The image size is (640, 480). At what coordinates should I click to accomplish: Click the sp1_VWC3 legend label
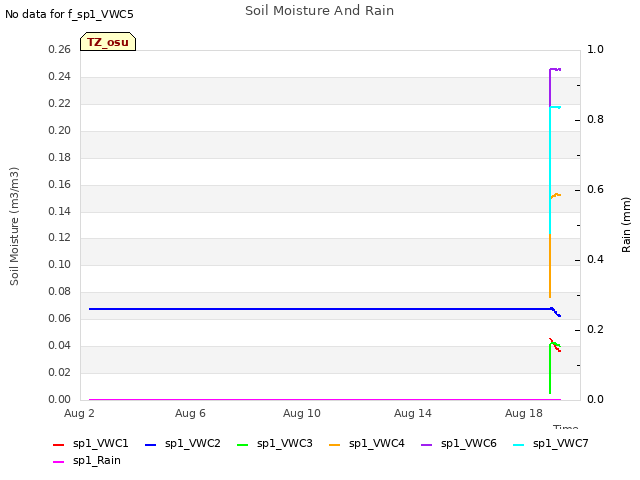click(x=284, y=443)
